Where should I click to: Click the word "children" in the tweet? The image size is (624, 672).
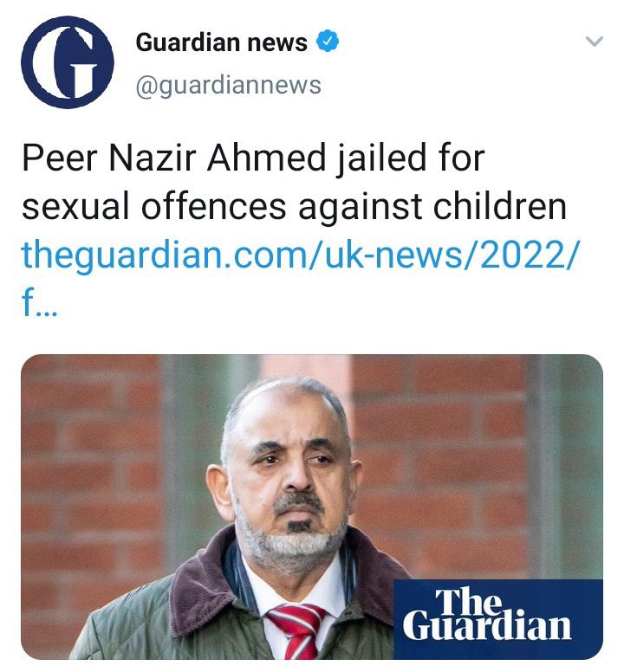(499, 206)
